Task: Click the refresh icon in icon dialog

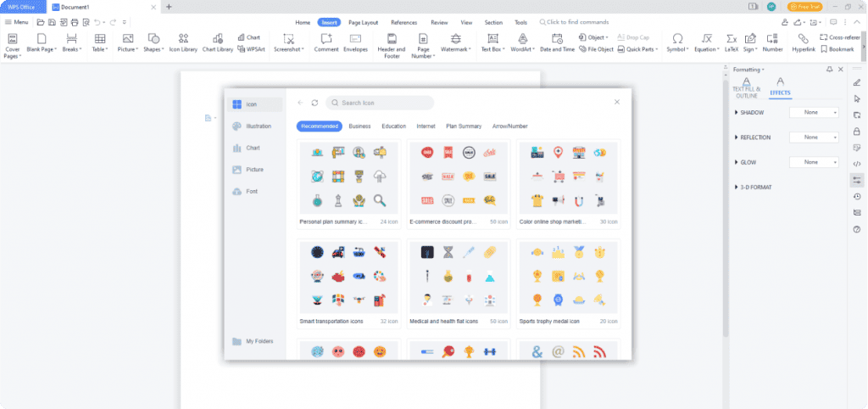Action: click(x=314, y=103)
